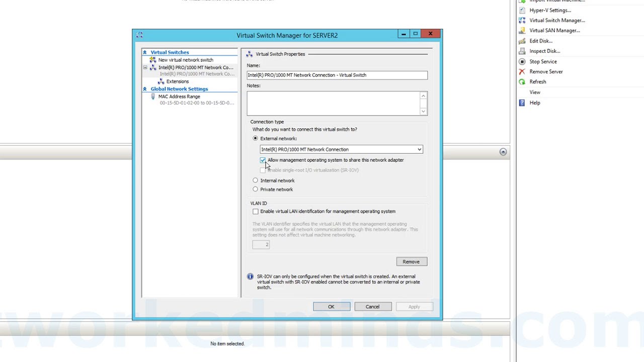644x362 pixels.
Task: Click the MAC Address Range icon
Action: coord(153,97)
